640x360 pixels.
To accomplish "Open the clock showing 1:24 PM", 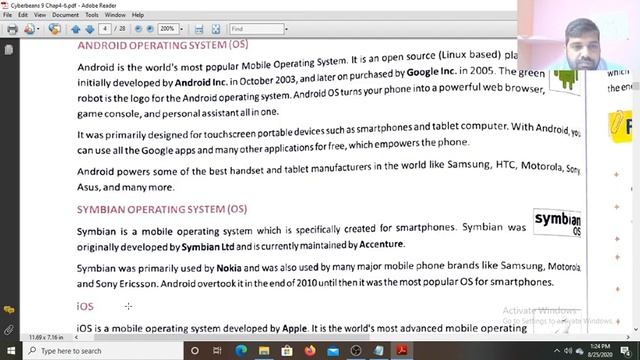I will (x=600, y=351).
